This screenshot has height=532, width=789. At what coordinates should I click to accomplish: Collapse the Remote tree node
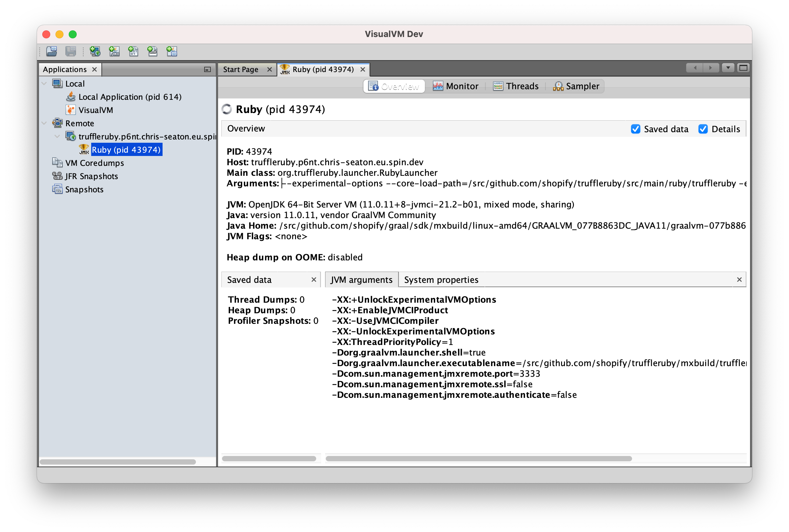(x=44, y=123)
